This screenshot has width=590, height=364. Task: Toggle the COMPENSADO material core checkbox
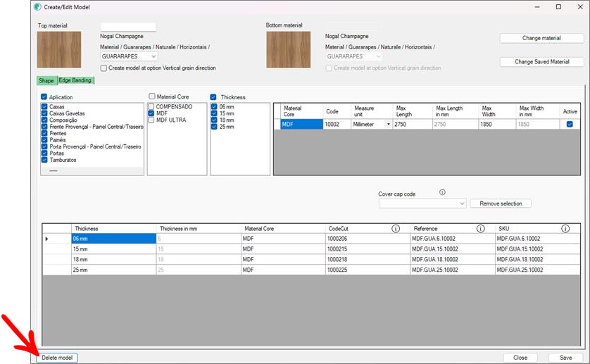coord(151,106)
